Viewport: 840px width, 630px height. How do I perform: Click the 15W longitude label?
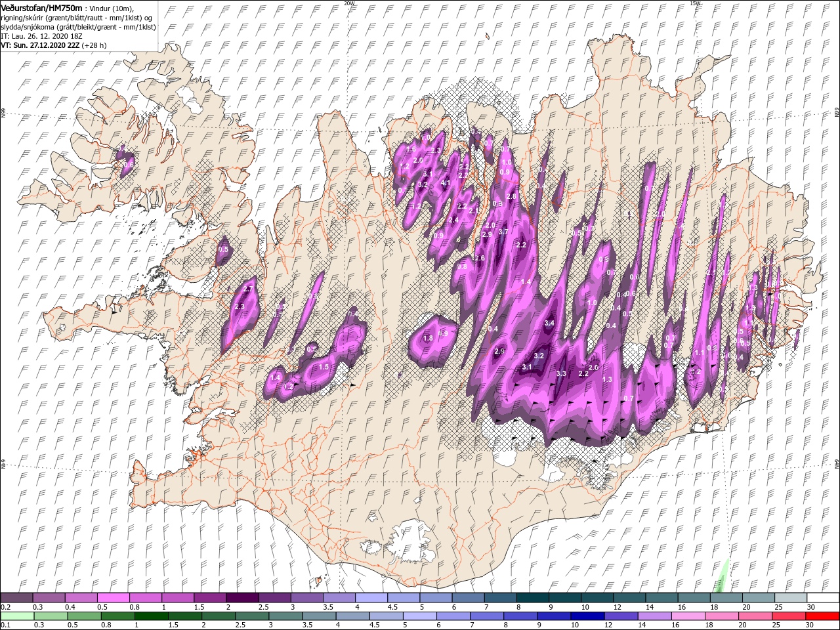click(696, 3)
